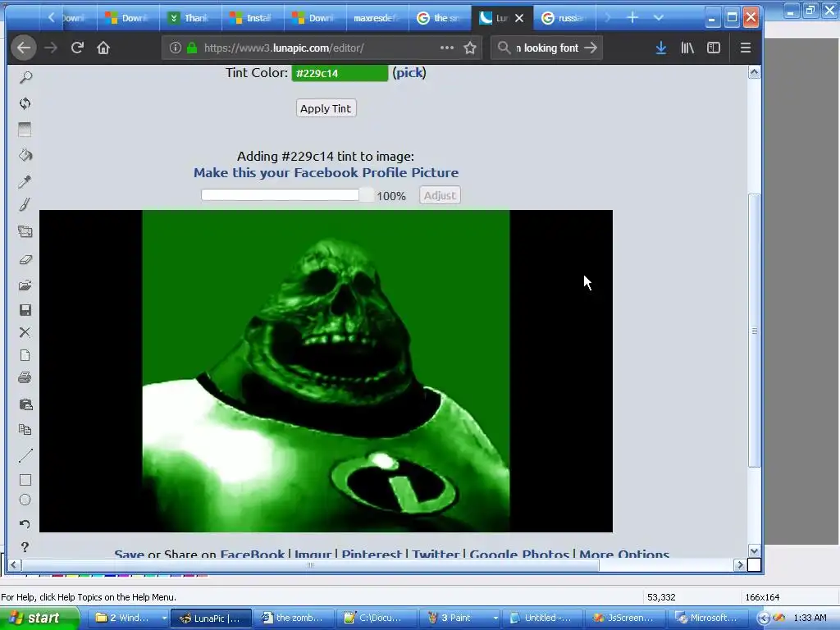The height and width of the screenshot is (630, 840).
Task: Click the pick color link
Action: (409, 72)
